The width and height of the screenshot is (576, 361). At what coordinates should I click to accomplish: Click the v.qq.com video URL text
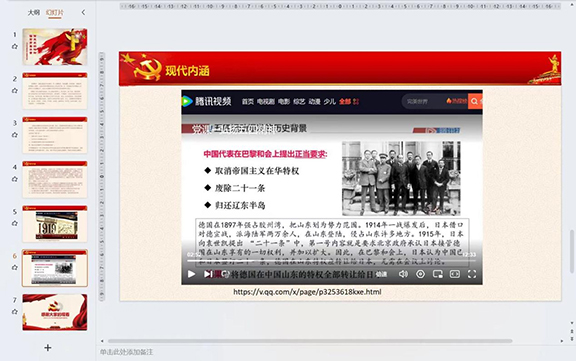click(307, 292)
